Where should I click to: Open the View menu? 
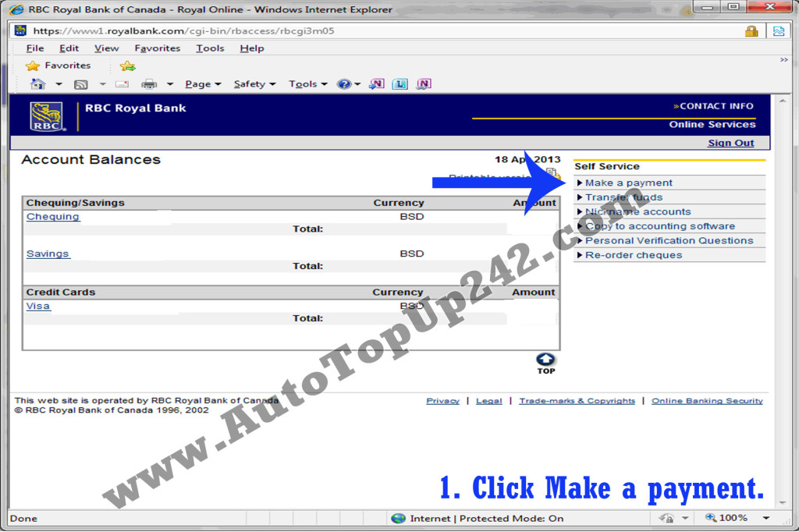coord(106,48)
